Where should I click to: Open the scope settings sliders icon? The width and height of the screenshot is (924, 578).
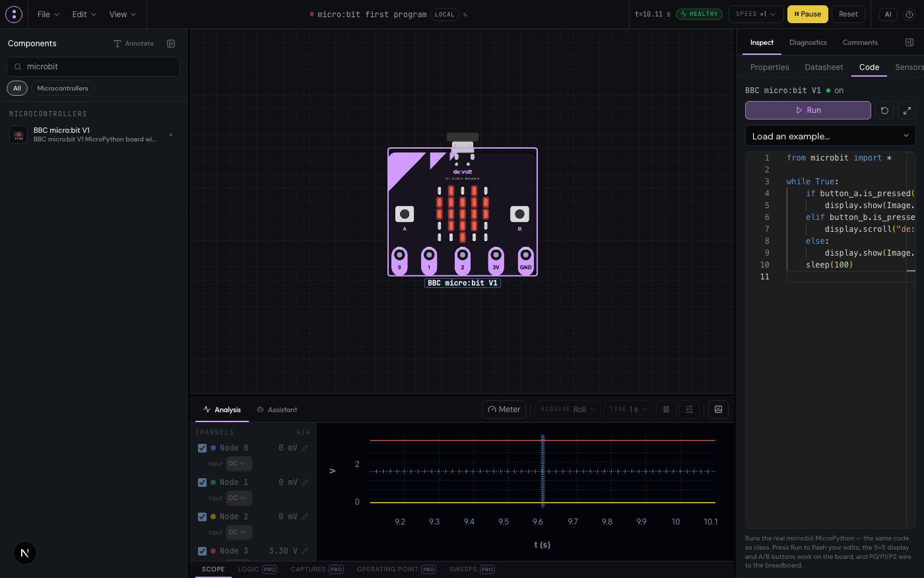coord(689,410)
